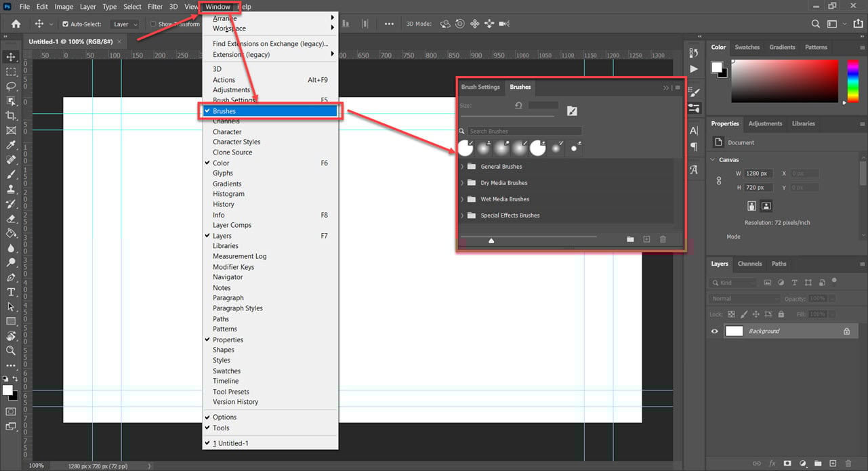
Task: Pick the Lasso tool
Action: (11, 87)
